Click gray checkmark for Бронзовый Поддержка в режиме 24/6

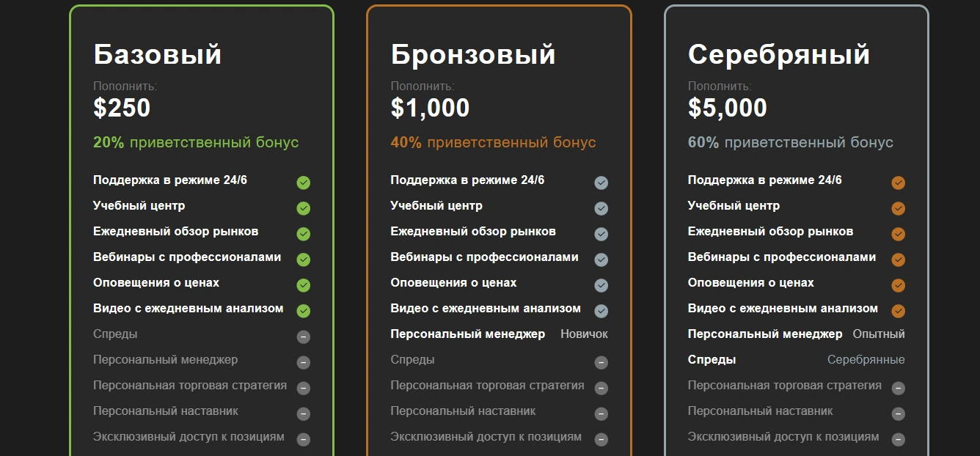tap(601, 183)
